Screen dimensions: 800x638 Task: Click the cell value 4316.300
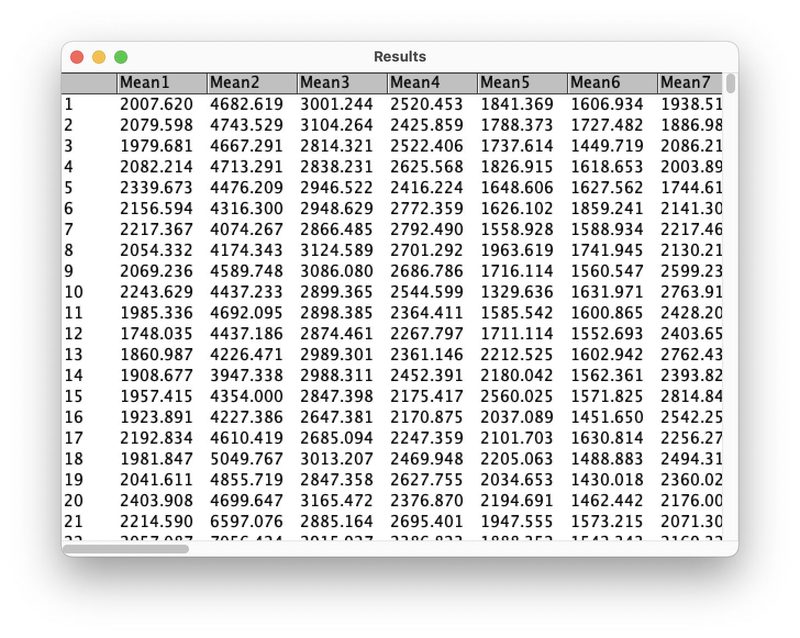(x=246, y=209)
